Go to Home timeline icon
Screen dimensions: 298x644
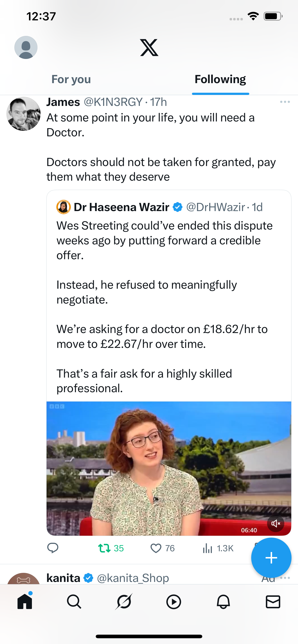click(x=25, y=602)
